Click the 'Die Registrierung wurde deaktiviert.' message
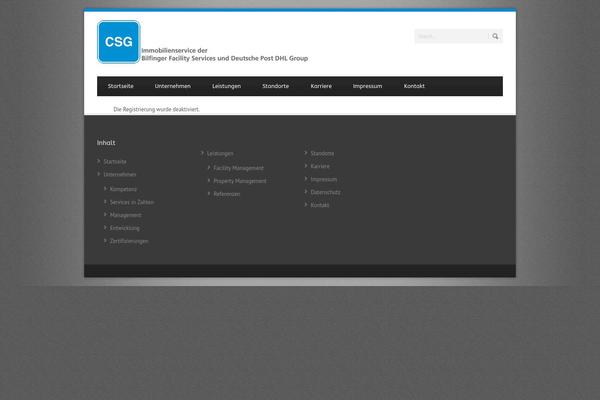Viewport: 600px width, 400px height. click(157, 109)
